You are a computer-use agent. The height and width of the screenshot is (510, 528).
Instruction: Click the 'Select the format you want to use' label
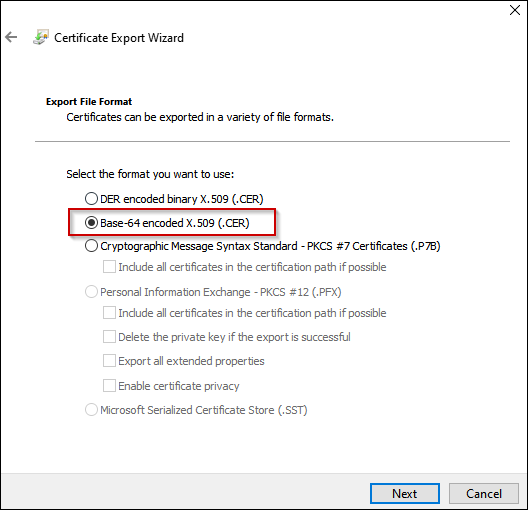point(150,174)
